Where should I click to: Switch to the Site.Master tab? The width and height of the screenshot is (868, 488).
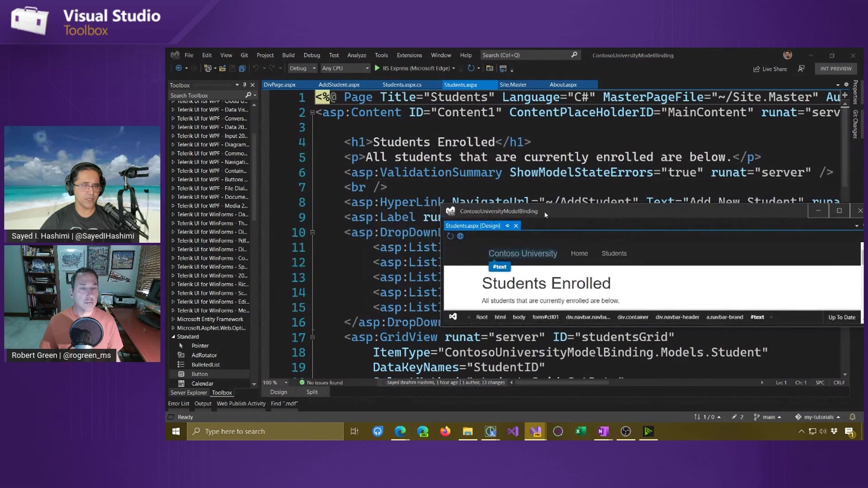click(x=513, y=84)
